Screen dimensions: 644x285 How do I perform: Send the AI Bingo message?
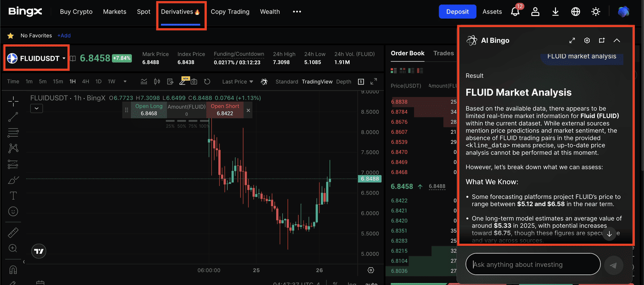pos(613,265)
